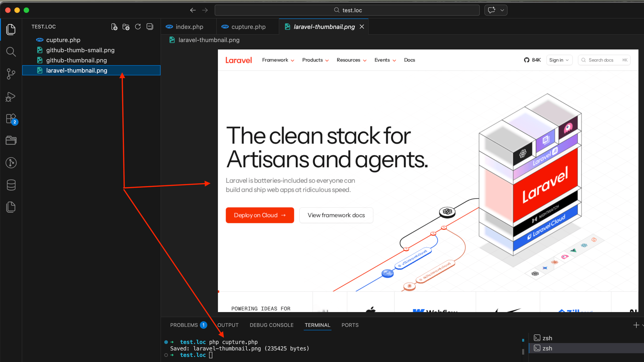Create a new folder in the Explorer

click(126, 27)
